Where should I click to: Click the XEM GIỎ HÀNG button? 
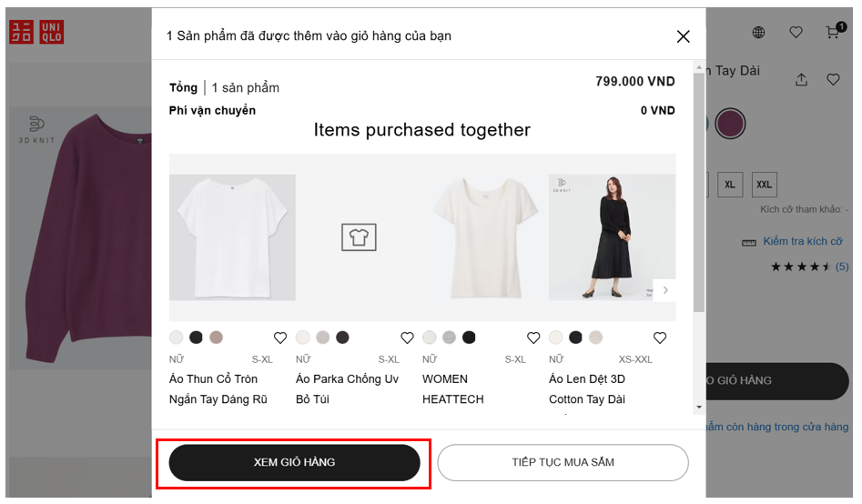pos(294,462)
